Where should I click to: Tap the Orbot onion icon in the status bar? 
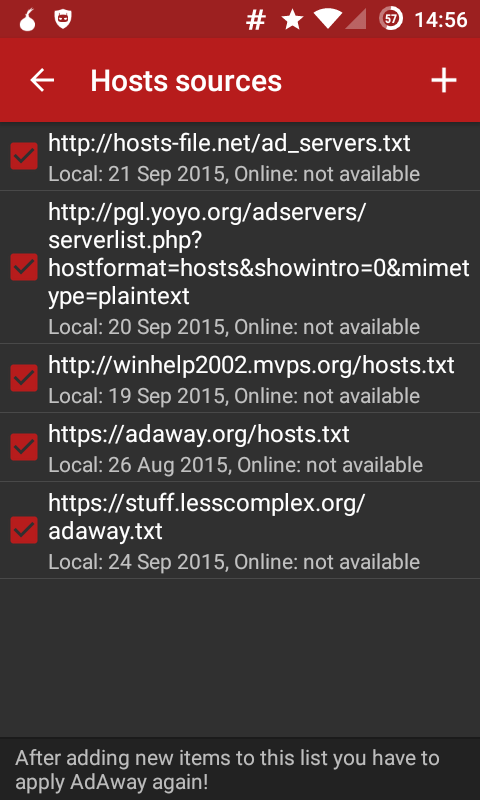pyautogui.click(x=28, y=20)
